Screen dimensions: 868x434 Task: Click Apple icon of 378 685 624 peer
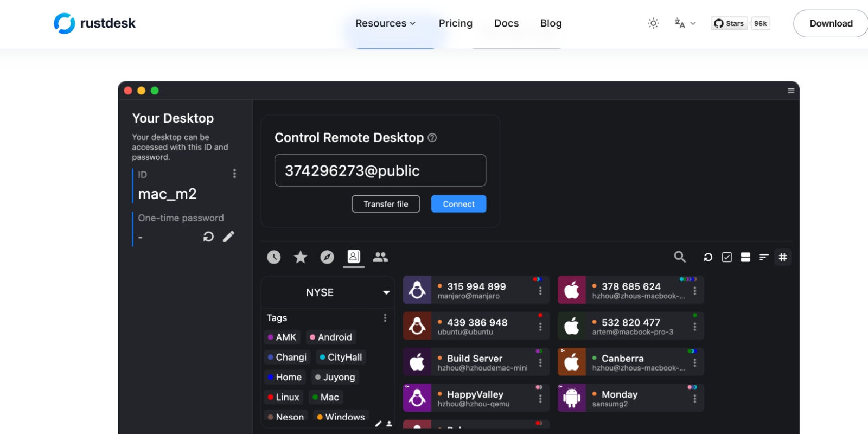click(572, 290)
